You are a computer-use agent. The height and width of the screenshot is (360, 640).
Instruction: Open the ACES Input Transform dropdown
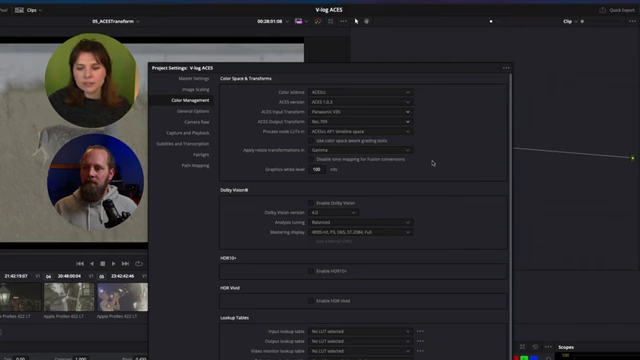point(360,112)
